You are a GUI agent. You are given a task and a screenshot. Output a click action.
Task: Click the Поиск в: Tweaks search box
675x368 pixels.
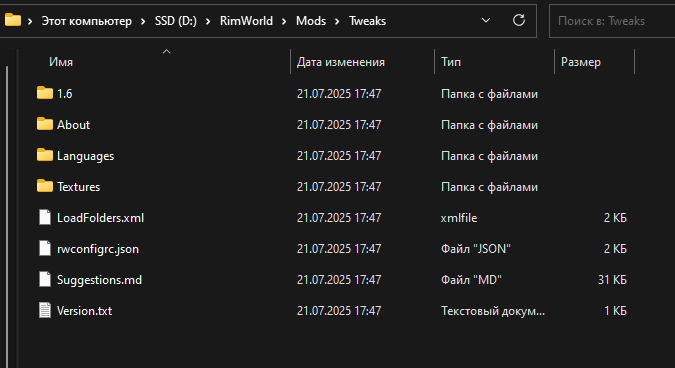(x=612, y=21)
